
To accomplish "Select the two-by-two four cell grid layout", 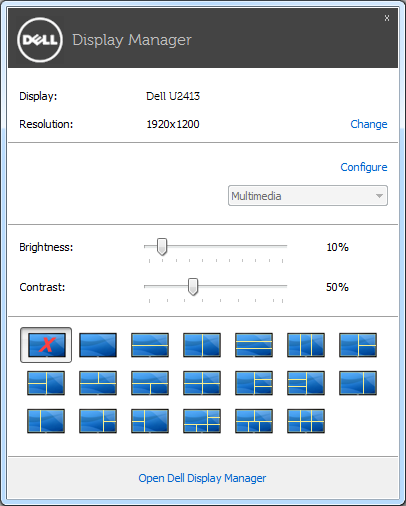I will click(x=202, y=383).
